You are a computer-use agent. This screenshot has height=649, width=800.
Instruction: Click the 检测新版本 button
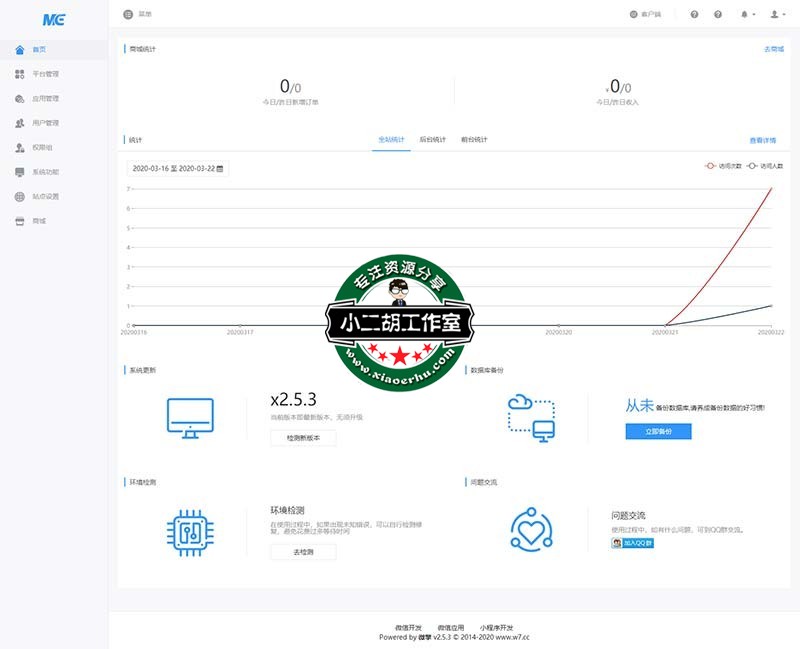[x=303, y=438]
